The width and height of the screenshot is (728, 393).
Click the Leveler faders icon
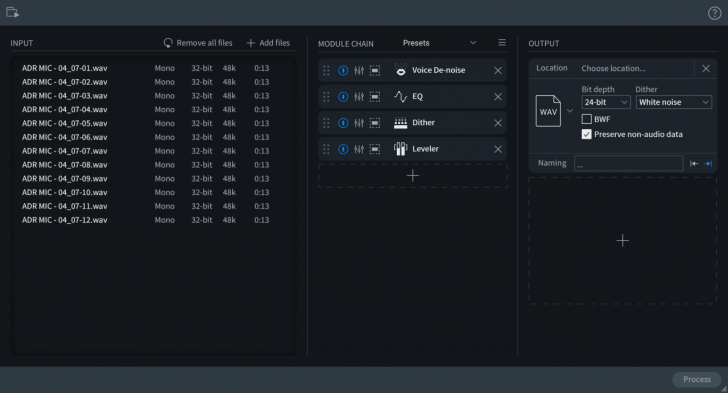pos(400,149)
